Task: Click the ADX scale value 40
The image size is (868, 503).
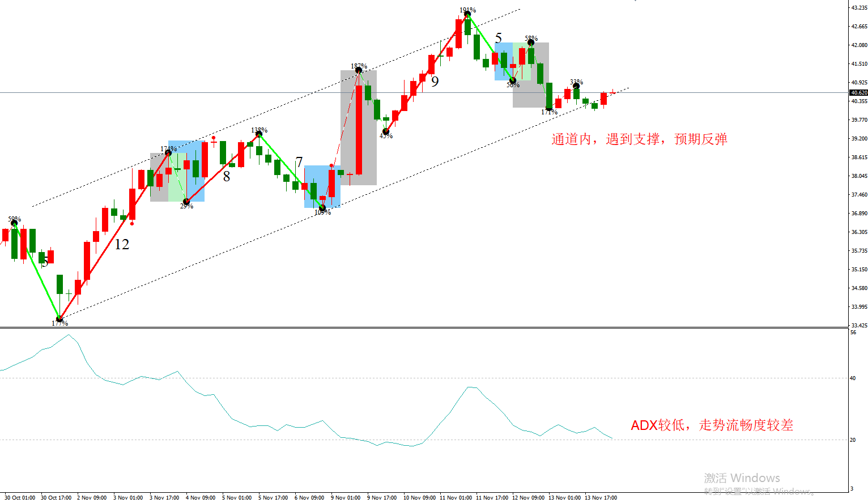Action: [853, 378]
